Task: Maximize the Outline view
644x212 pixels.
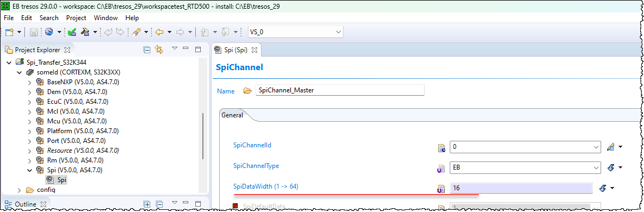Action: pyautogui.click(x=197, y=204)
